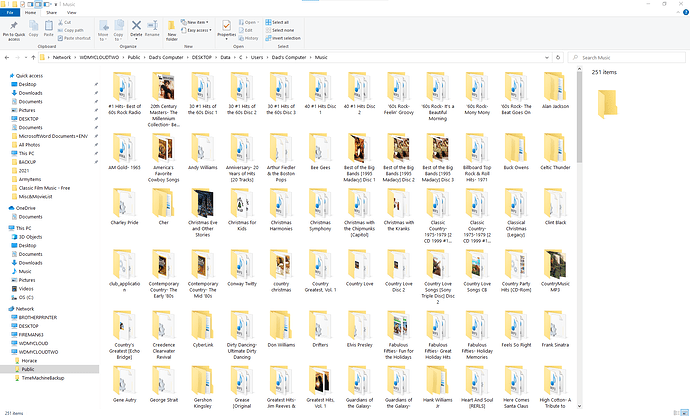
Task: Select the Frank Sinatra folder
Action: (555, 330)
